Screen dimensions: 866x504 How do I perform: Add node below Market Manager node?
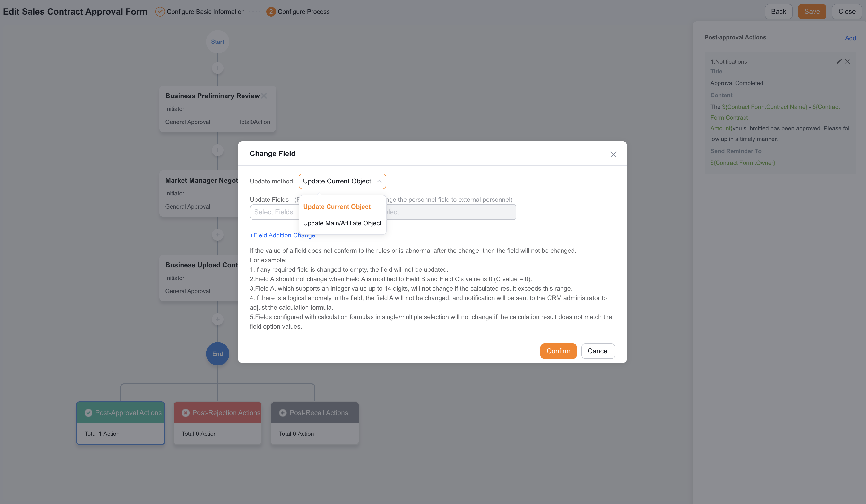[217, 235]
